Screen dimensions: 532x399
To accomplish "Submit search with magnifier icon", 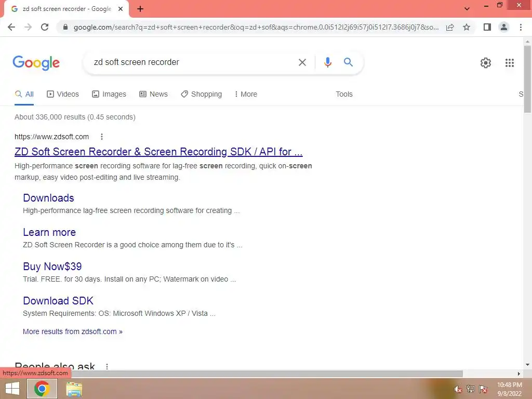I will [x=348, y=62].
